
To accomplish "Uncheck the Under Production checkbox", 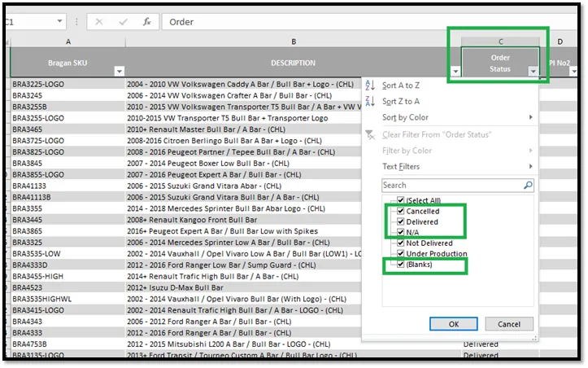I will 400,253.
